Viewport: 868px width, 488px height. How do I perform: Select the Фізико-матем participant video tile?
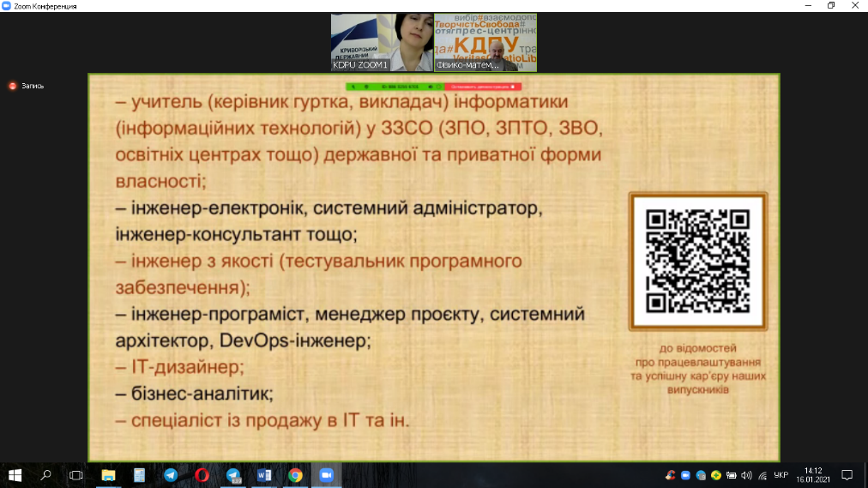pyautogui.click(x=485, y=42)
